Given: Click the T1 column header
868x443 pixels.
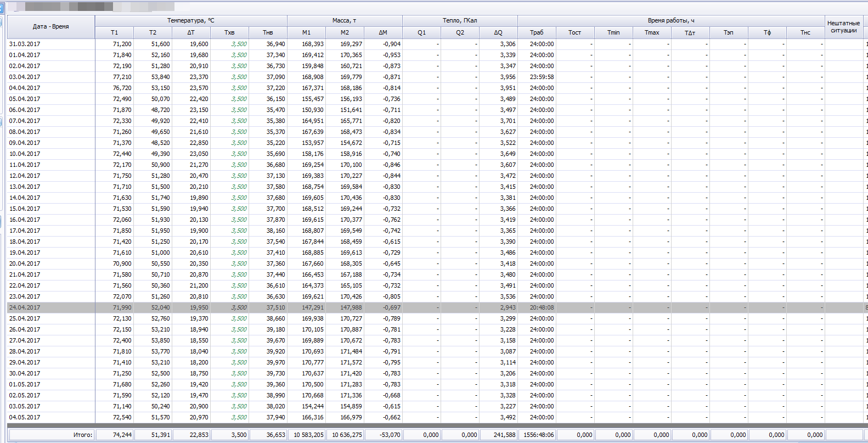Looking at the screenshot, I should [114, 32].
